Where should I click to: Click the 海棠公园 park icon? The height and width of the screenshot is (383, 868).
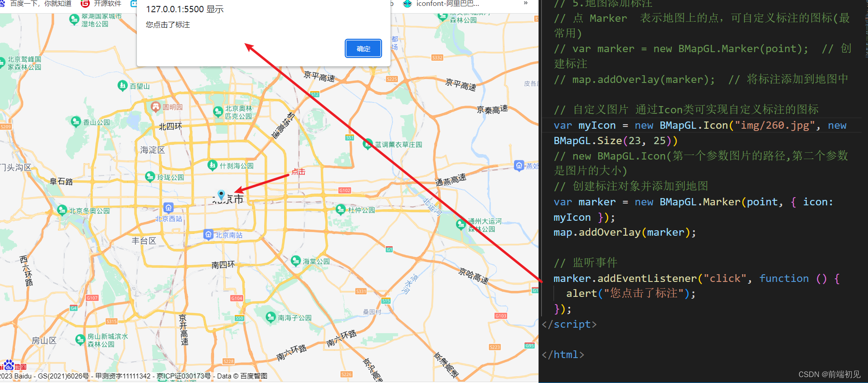[x=296, y=261]
